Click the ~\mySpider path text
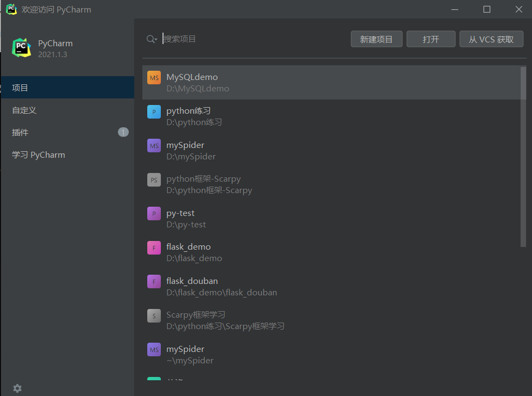The image size is (532, 396). click(x=190, y=361)
